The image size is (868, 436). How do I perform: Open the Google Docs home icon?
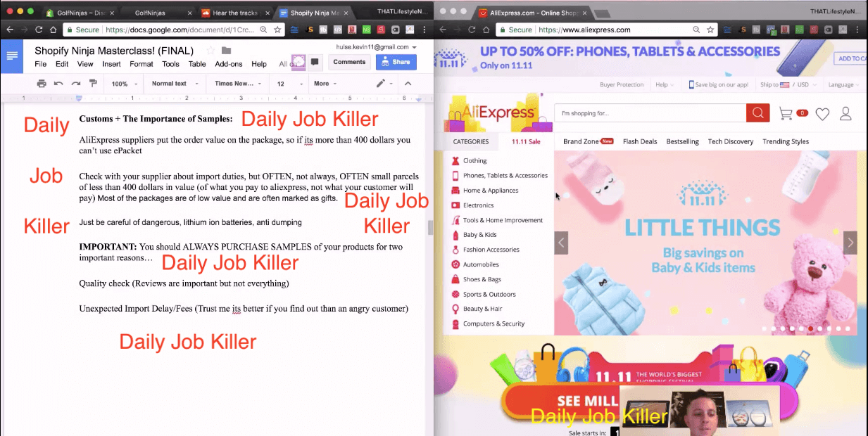tap(11, 56)
